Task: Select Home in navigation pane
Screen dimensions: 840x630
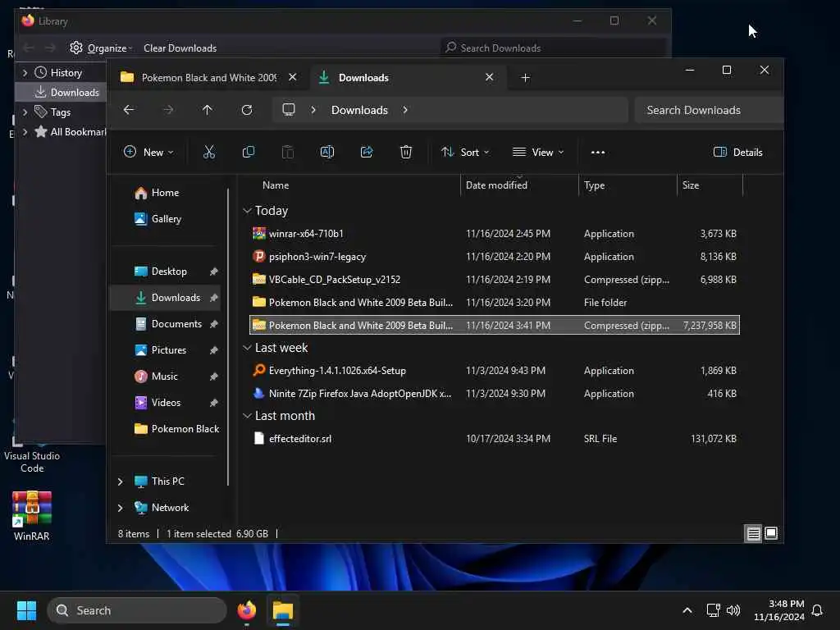Action: (x=164, y=193)
